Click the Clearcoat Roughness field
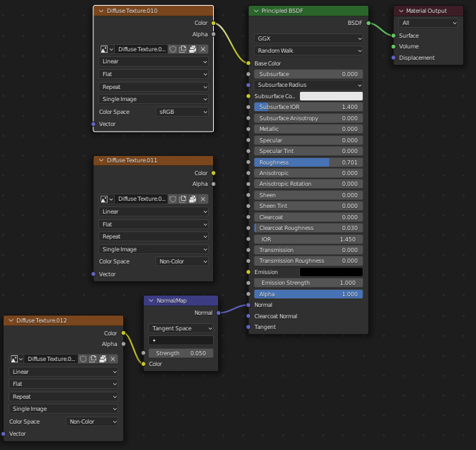476x450 pixels. coord(309,228)
